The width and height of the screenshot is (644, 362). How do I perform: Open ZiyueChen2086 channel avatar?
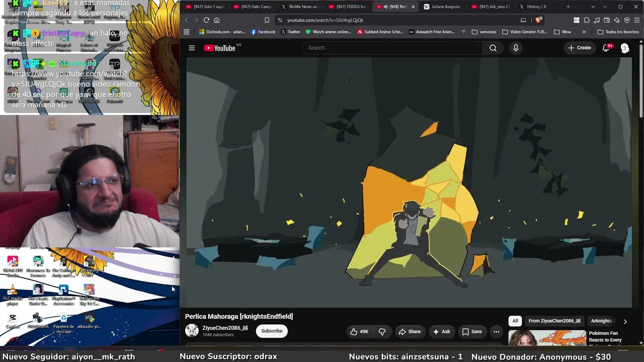192,330
